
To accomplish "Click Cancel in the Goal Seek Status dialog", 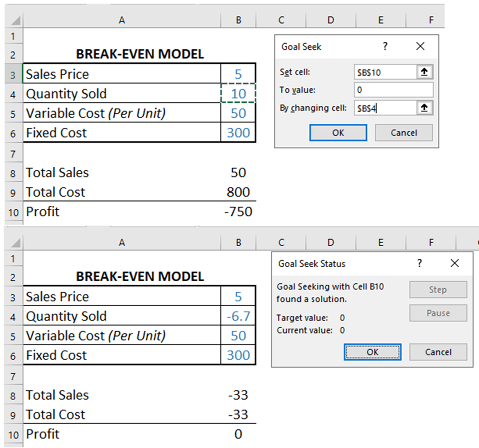I will coord(438,352).
